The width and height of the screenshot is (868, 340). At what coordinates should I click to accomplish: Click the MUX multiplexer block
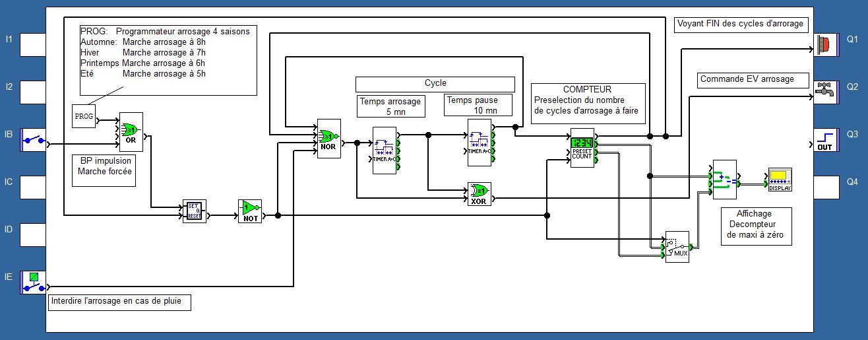click(677, 247)
